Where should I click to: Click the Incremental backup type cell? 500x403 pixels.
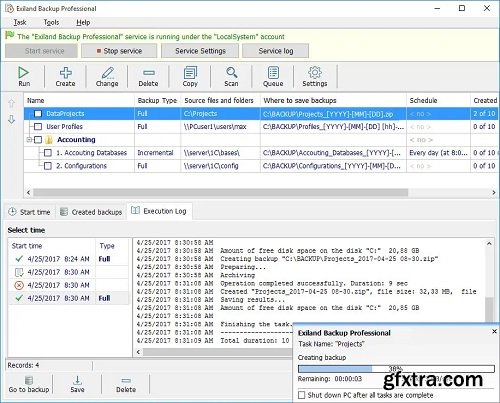click(x=157, y=153)
